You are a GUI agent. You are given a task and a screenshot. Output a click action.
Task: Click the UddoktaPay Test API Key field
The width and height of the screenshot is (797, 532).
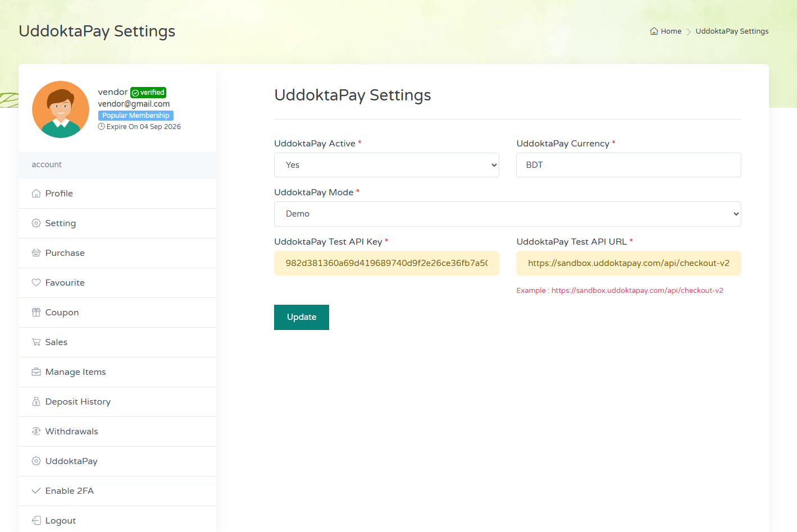(x=386, y=263)
